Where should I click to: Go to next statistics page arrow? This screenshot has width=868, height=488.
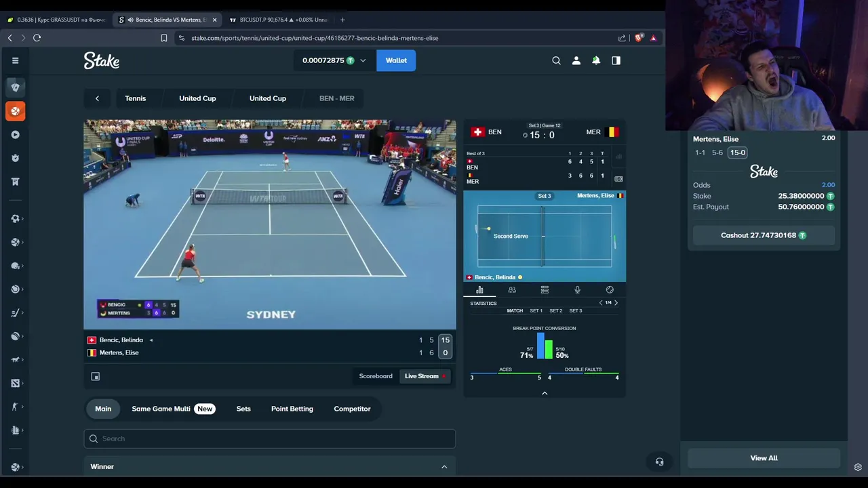[x=616, y=303]
